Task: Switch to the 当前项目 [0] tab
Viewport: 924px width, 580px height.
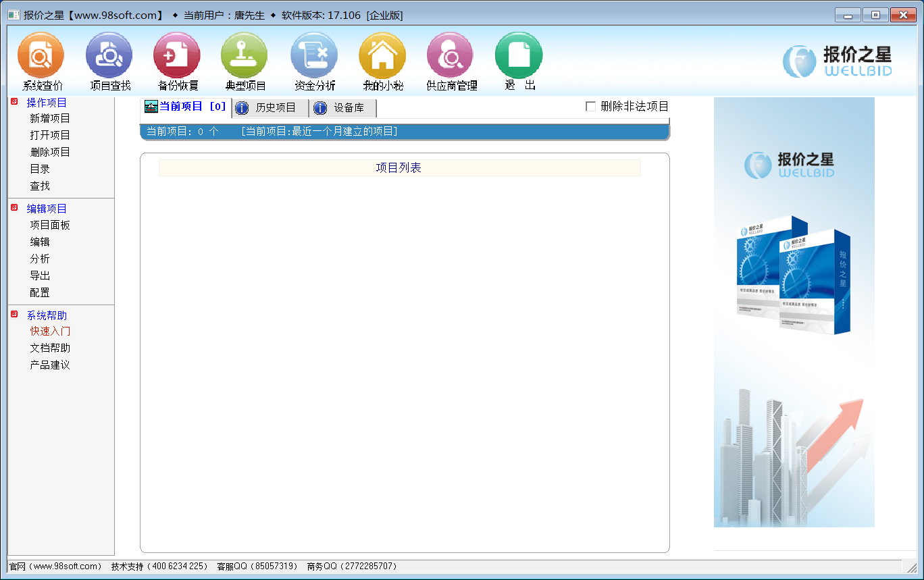Action: [x=186, y=107]
